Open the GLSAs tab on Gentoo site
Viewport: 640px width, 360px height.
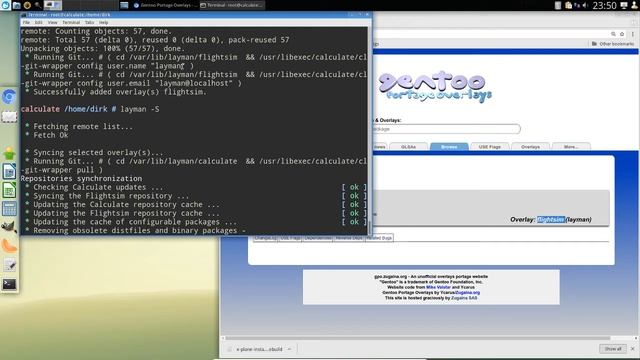[x=408, y=147]
